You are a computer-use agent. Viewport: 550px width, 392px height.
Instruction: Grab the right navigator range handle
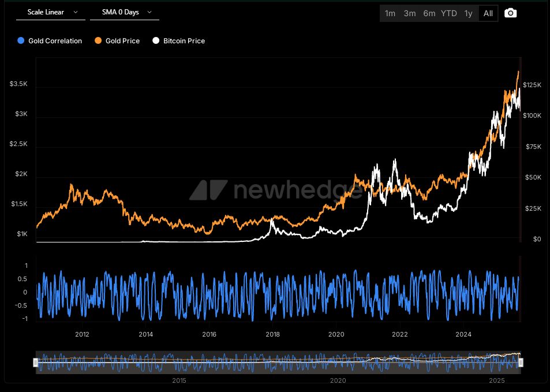[x=521, y=363]
